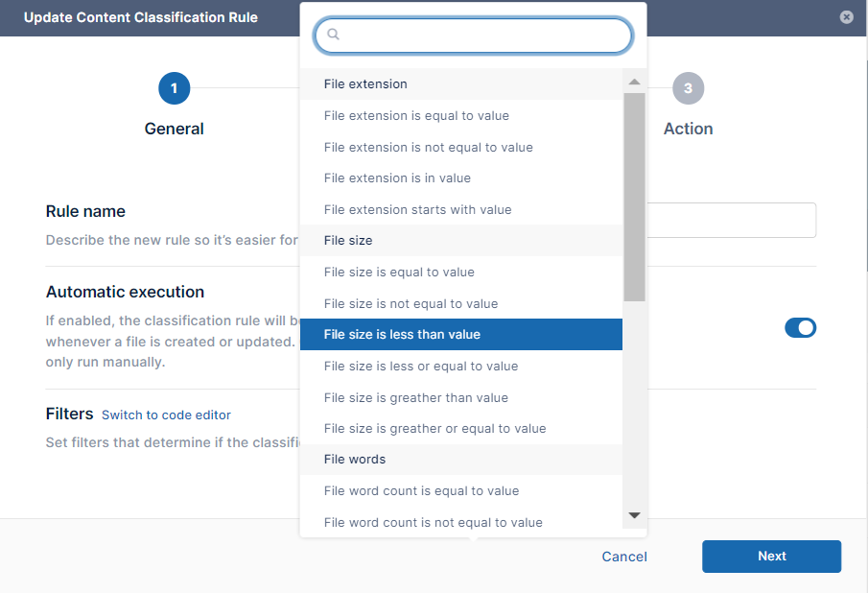This screenshot has height=593, width=868.
Task: Choose File extension is equal to value
Action: click(416, 116)
